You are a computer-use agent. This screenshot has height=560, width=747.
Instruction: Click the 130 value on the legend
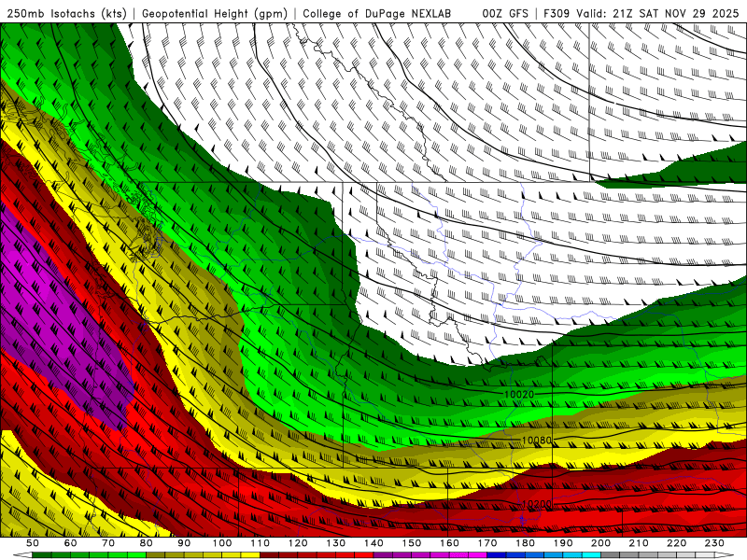(x=336, y=543)
